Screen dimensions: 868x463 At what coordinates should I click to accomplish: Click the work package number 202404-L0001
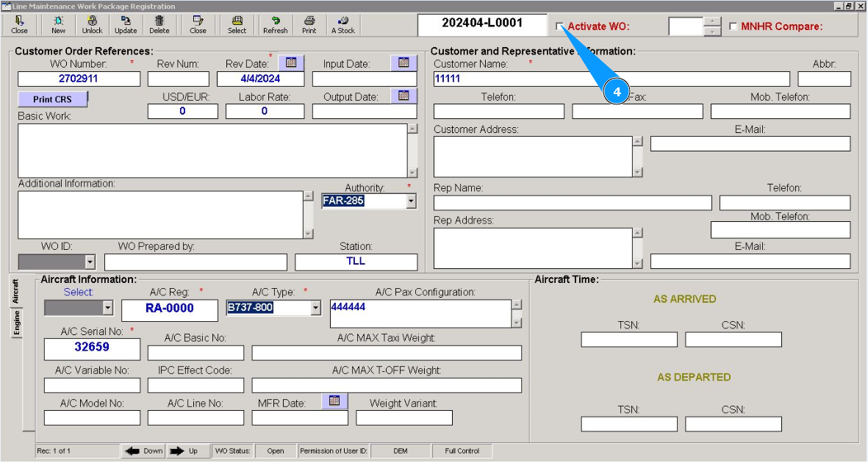pyautogui.click(x=482, y=24)
